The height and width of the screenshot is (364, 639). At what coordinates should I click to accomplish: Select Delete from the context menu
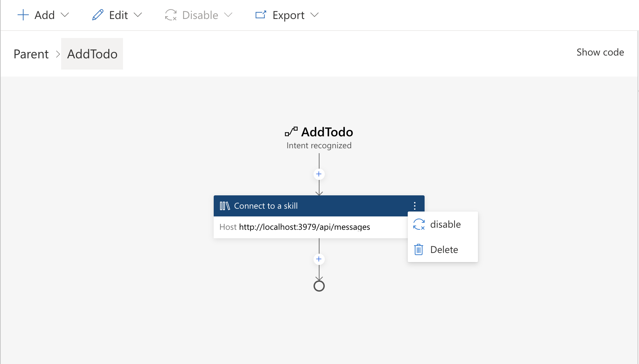pos(444,249)
